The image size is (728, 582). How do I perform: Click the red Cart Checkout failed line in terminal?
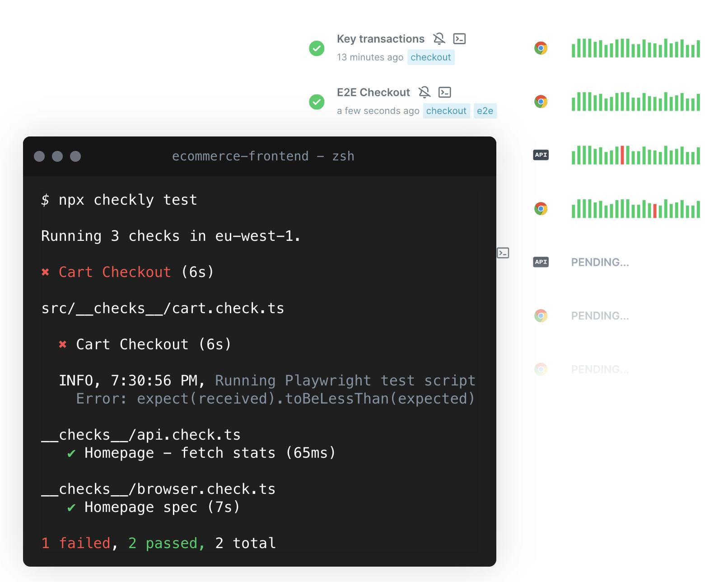(x=115, y=272)
